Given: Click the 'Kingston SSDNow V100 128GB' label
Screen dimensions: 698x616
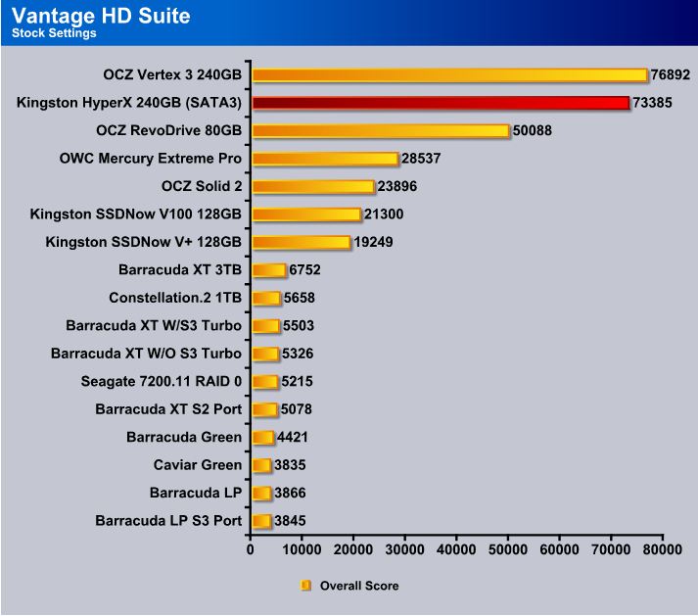Looking at the screenshot, I should [136, 214].
